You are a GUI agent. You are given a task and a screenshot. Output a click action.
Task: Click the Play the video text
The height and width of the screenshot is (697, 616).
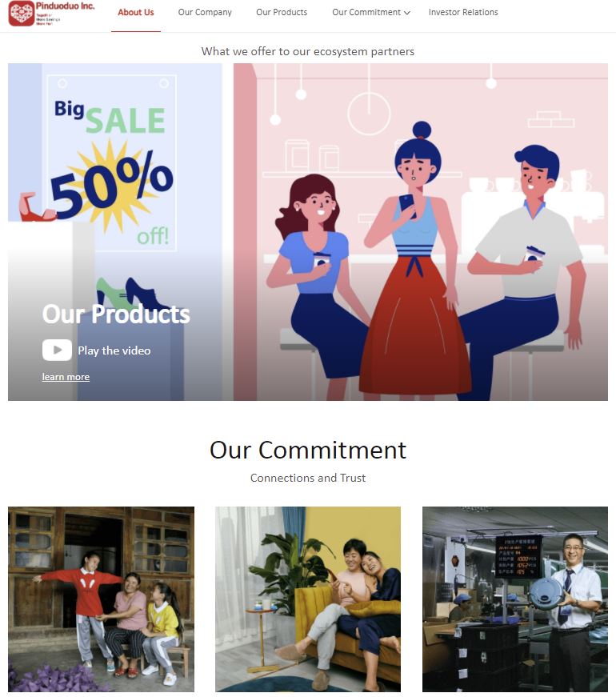pos(114,351)
